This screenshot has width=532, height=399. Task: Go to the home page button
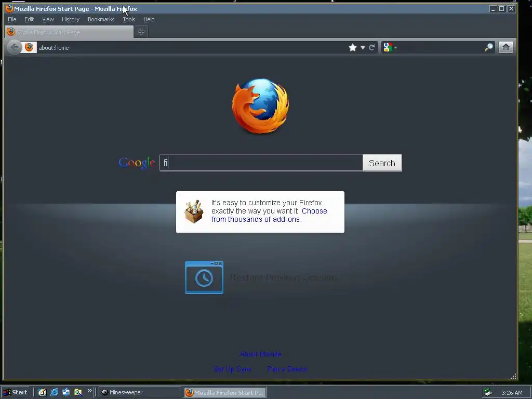click(x=506, y=47)
